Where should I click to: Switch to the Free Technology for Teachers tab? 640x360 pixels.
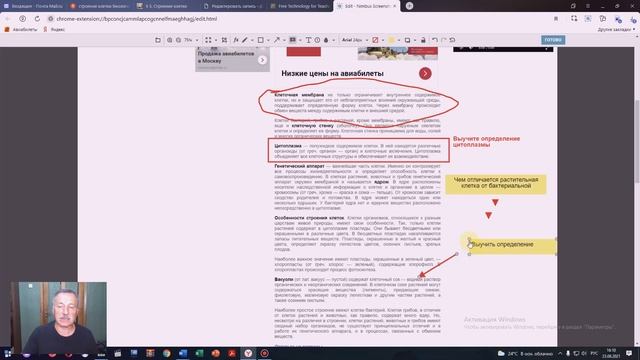point(300,6)
